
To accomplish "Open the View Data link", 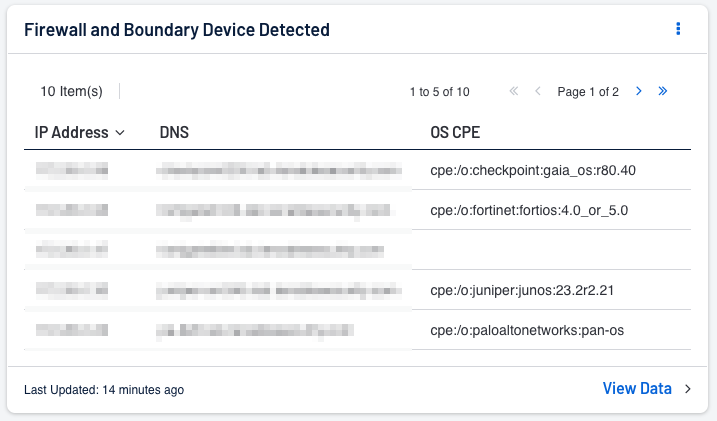I will 637,389.
